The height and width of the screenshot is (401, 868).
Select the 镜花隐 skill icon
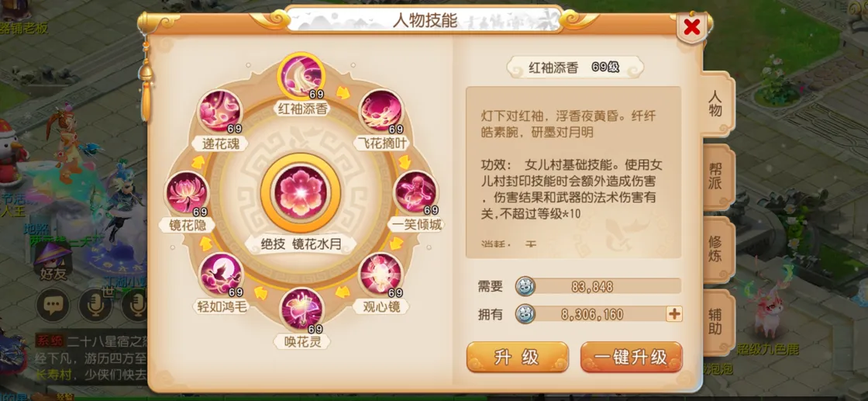[x=186, y=193]
